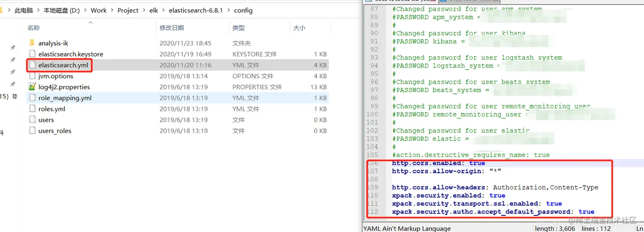Go to the Project folder in the breadcrumb
The height and width of the screenshot is (232, 644).
tap(128, 10)
